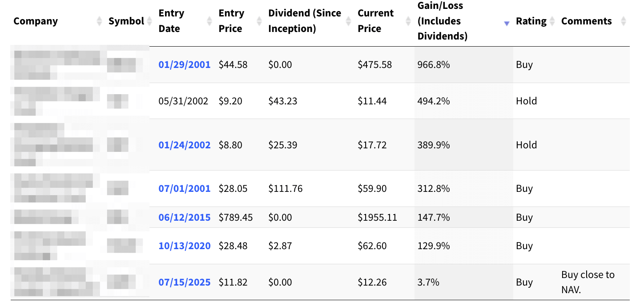Screen dimensions: 644x306
Task: Click Current Price sort arrows
Action: click(x=408, y=21)
